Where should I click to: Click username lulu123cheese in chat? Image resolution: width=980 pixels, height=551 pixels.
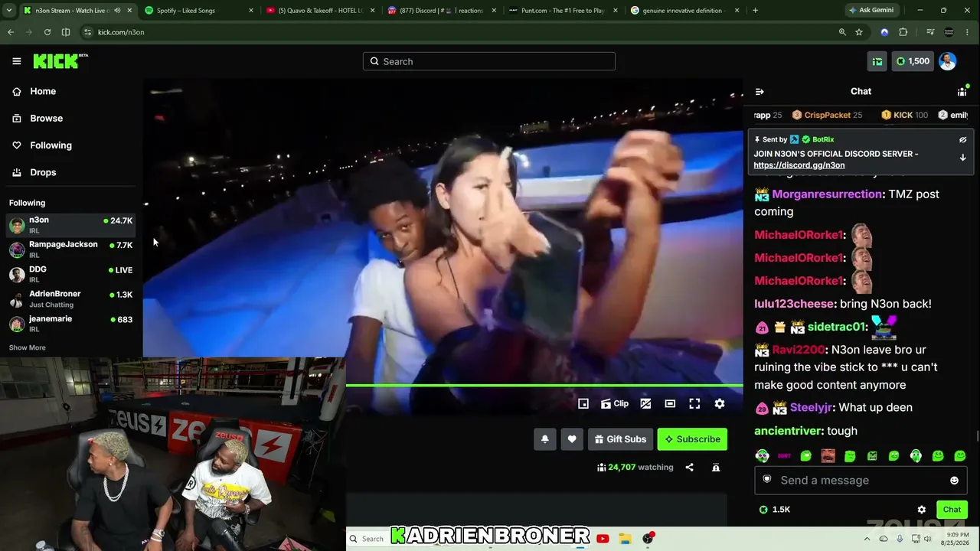[793, 304]
